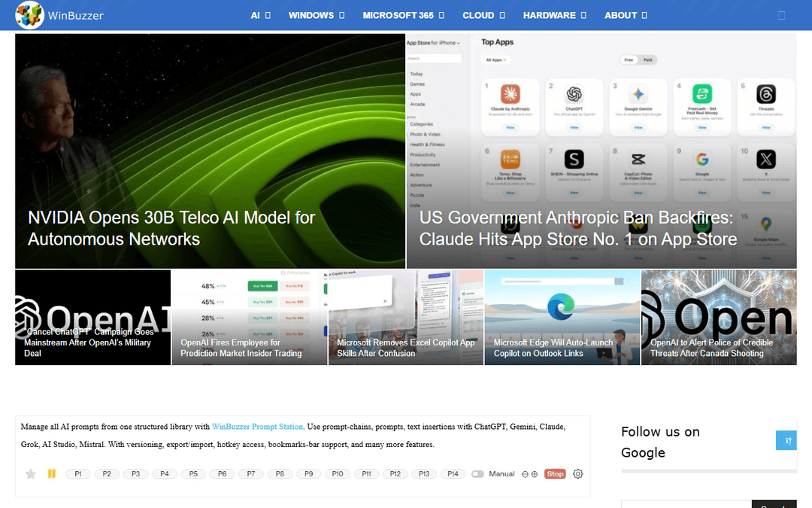
Task: Open the search icon in the header
Action: 781,16
